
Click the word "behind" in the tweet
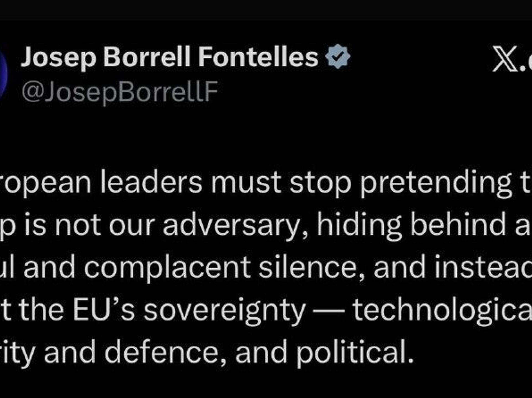pos(458,224)
